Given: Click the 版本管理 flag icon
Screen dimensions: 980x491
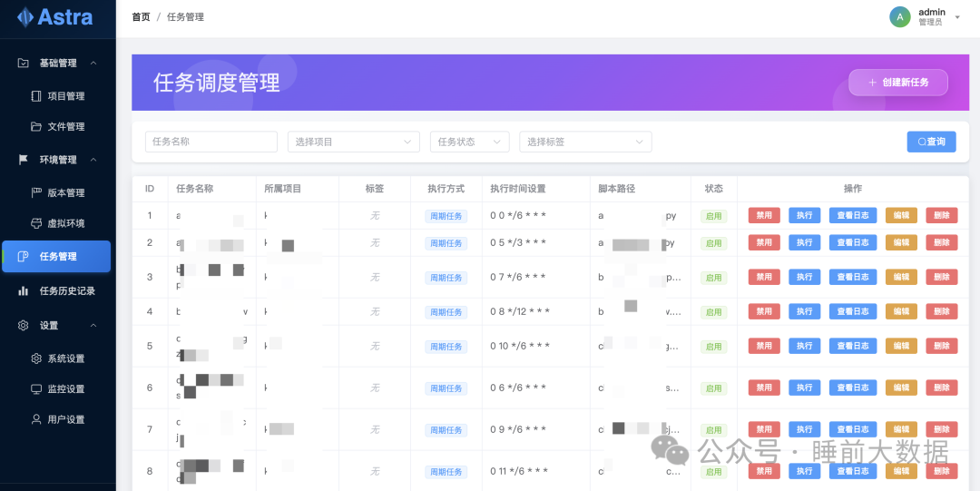Looking at the screenshot, I should pos(36,192).
